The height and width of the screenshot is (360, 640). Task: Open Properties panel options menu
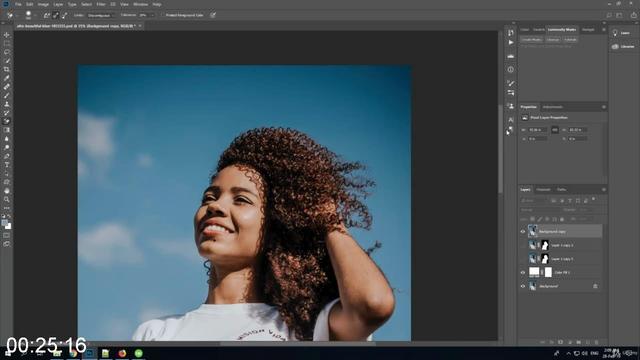point(604,107)
